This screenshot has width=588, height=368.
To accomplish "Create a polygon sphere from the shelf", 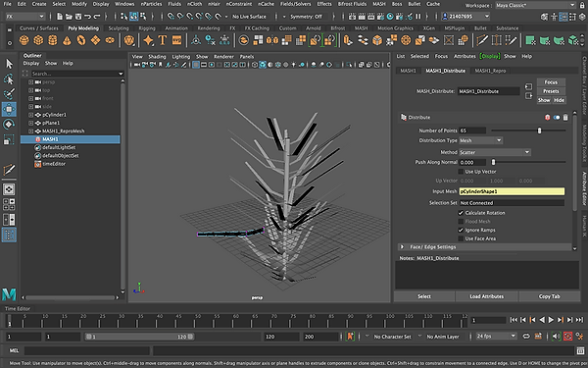I will pos(24,40).
